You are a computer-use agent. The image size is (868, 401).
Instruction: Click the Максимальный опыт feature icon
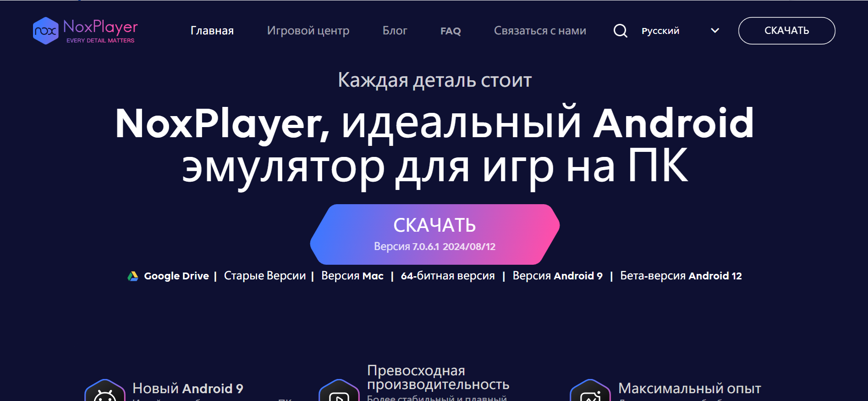pos(590,391)
